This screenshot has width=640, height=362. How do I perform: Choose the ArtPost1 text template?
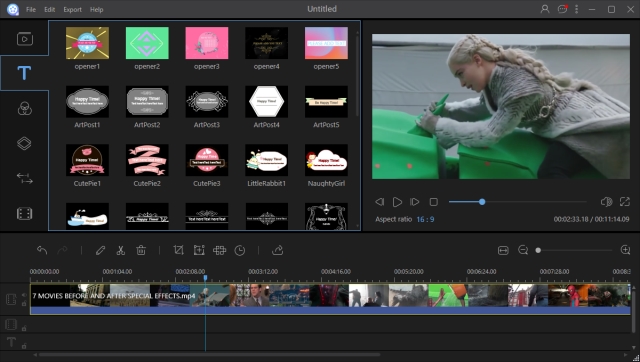(87, 102)
